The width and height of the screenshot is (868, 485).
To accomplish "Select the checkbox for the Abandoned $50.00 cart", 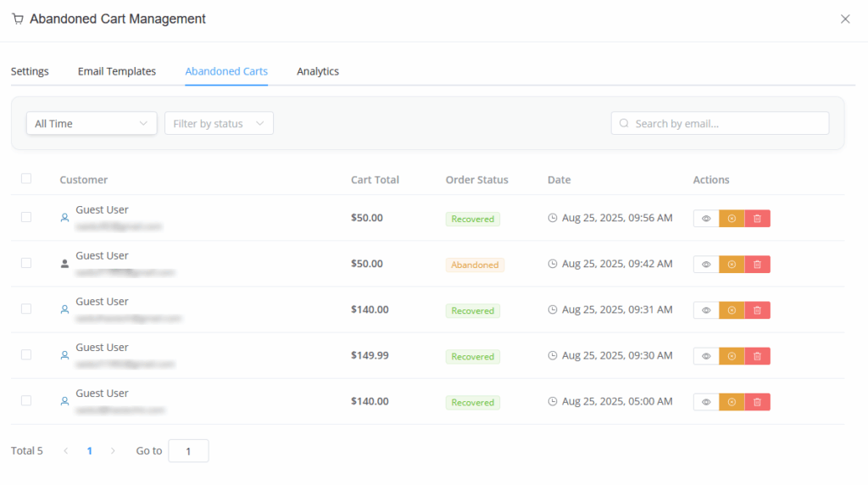I will 26,263.
